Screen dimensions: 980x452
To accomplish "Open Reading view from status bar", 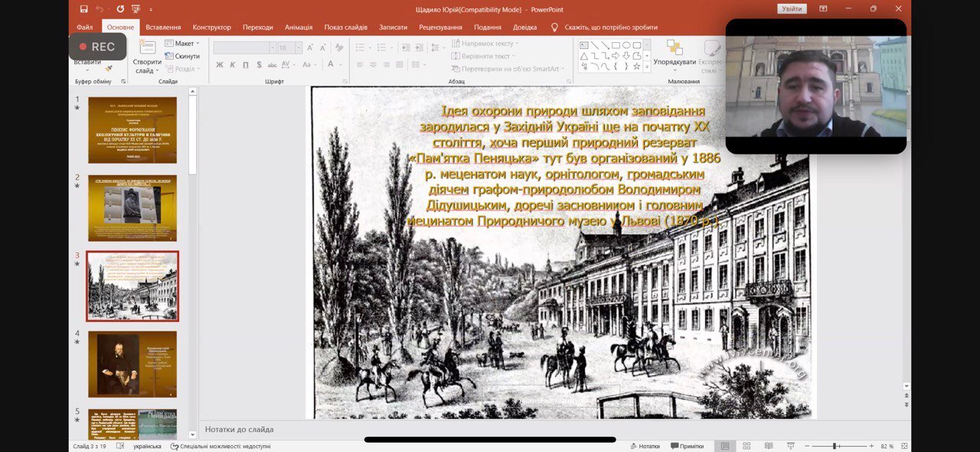I will click(768, 446).
